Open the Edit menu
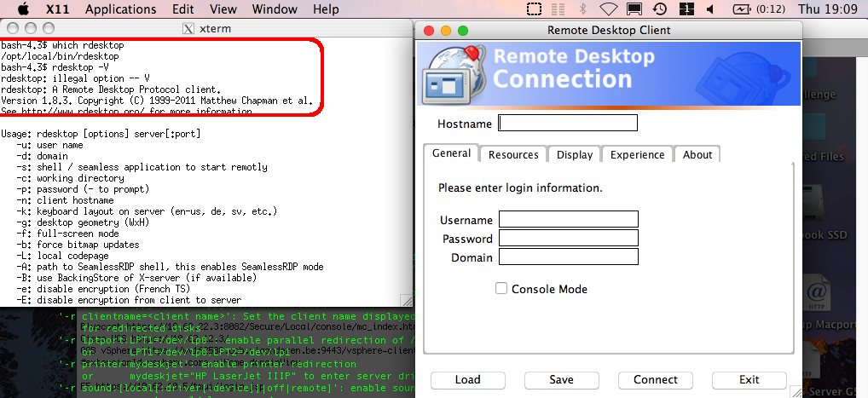 pyautogui.click(x=183, y=9)
